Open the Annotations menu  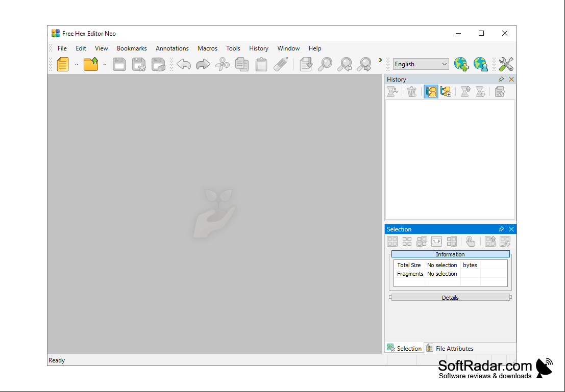coord(172,48)
